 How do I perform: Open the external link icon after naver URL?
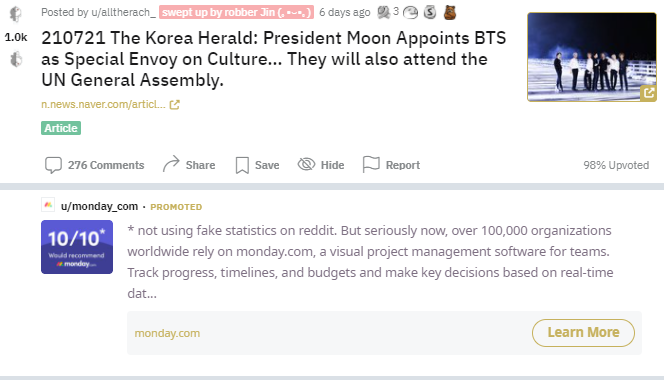tap(174, 104)
